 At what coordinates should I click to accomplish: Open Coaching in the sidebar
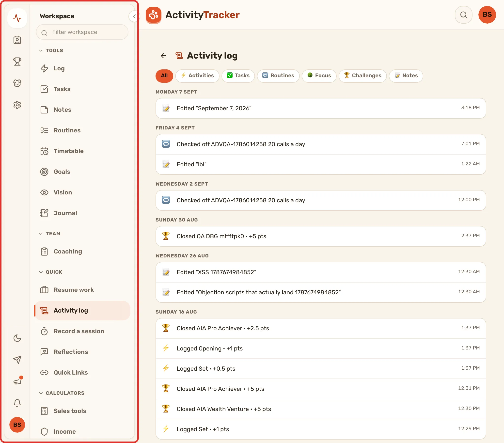tap(82, 251)
